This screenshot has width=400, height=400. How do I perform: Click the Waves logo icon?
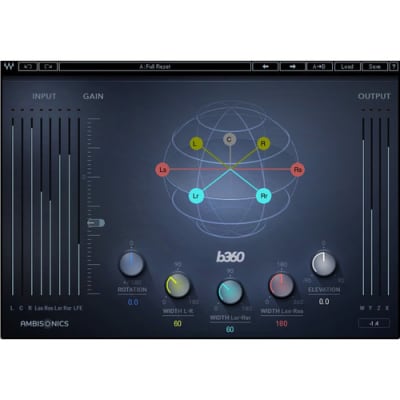pos(9,66)
